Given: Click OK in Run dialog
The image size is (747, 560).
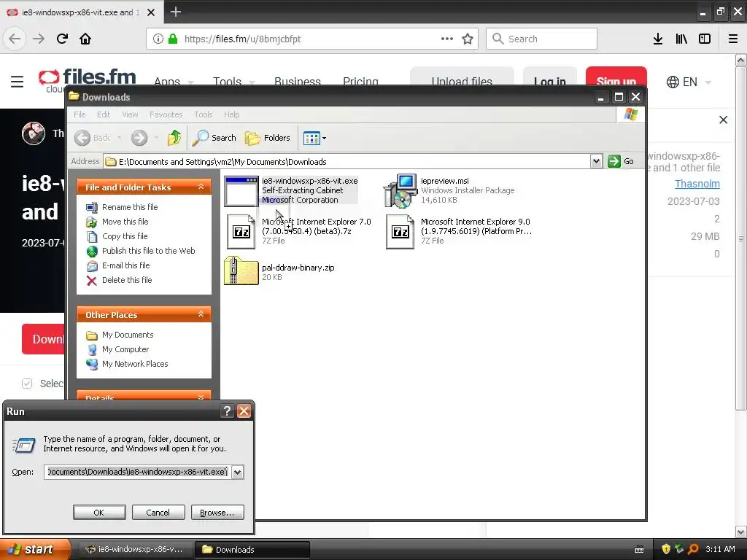Looking at the screenshot, I should tap(99, 513).
